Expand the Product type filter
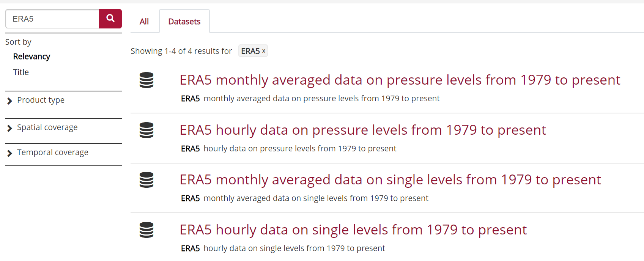 coord(41,100)
